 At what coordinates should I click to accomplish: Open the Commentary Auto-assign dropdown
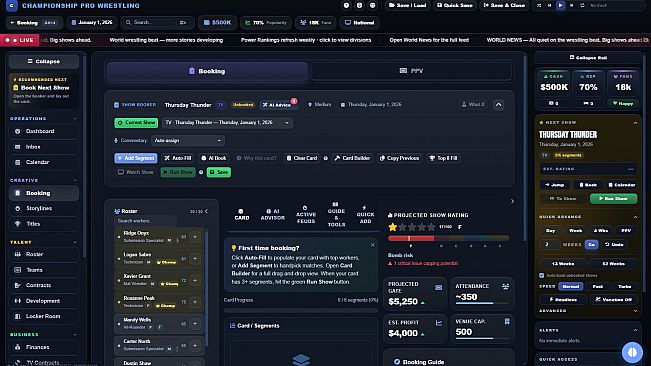(188, 141)
